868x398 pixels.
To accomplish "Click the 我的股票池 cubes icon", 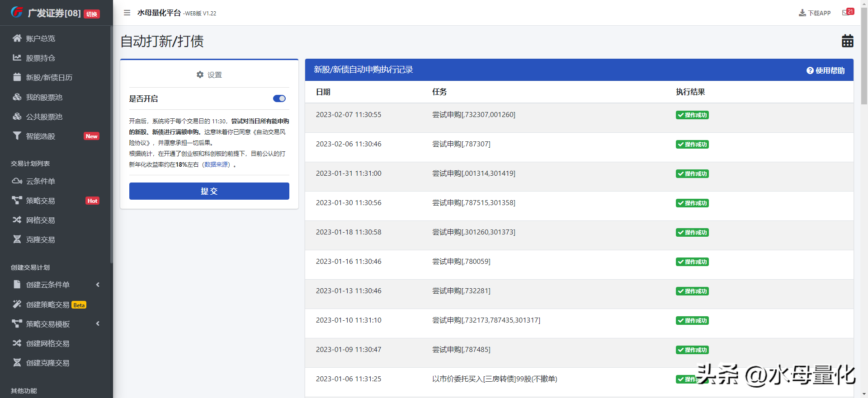I will click(x=17, y=97).
